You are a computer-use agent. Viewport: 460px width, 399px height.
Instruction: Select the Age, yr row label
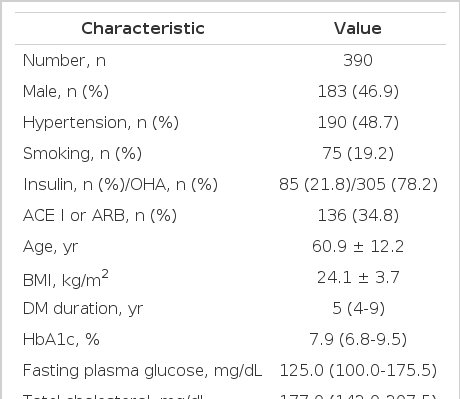pyautogui.click(x=50, y=247)
